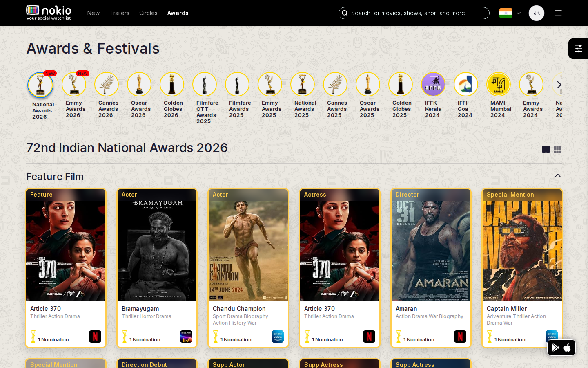Open the JK profile avatar
Viewport: 588px width, 368px height.
tap(537, 13)
